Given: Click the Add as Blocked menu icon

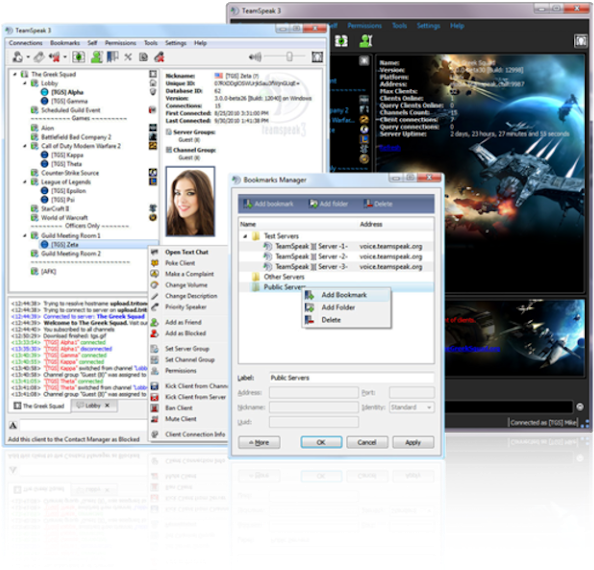Looking at the screenshot, I should click(x=155, y=333).
